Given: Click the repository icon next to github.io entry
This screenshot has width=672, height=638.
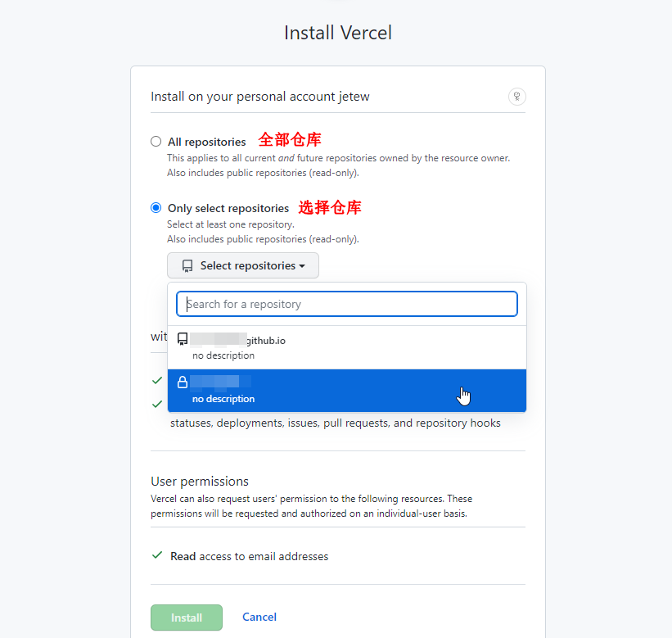Looking at the screenshot, I should click(x=183, y=339).
